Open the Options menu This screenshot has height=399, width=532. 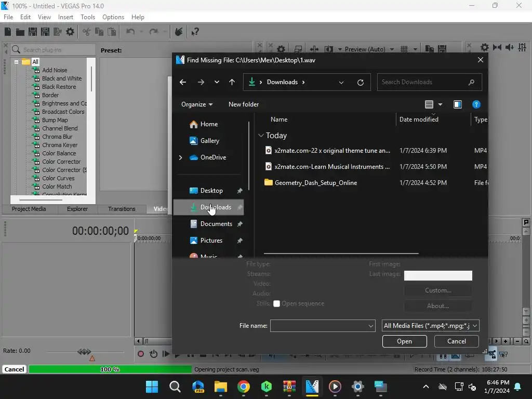(x=113, y=17)
